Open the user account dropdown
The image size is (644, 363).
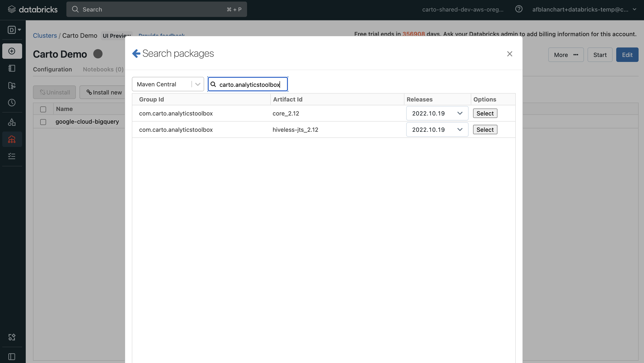[584, 9]
